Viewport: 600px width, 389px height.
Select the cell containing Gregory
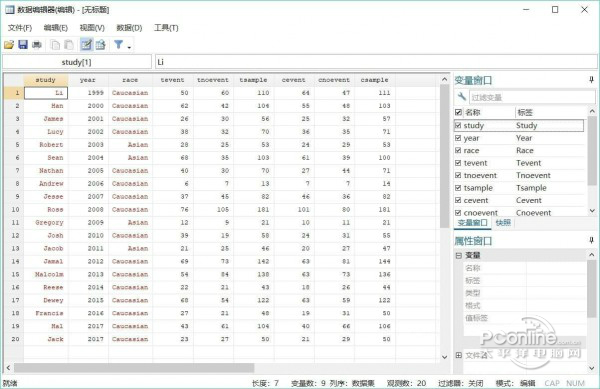point(46,223)
